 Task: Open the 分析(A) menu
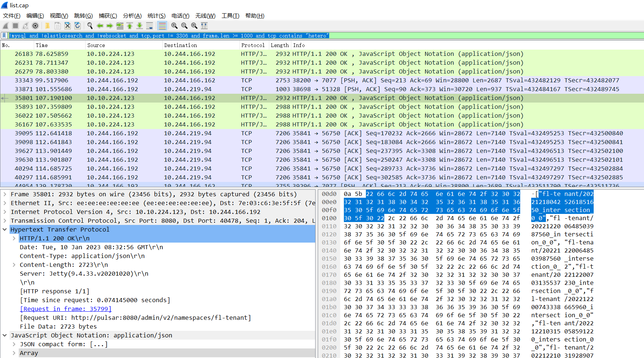point(132,16)
